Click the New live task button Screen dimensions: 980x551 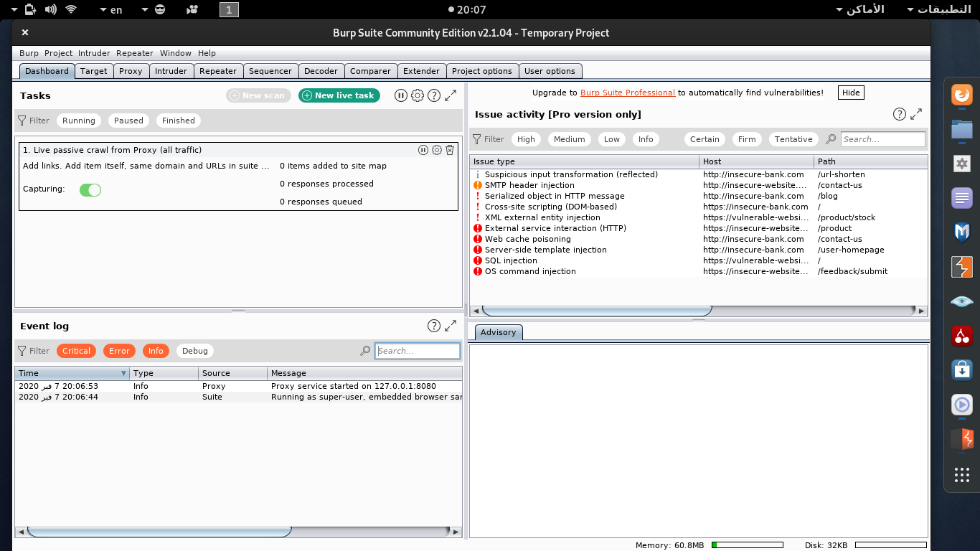coord(339,95)
